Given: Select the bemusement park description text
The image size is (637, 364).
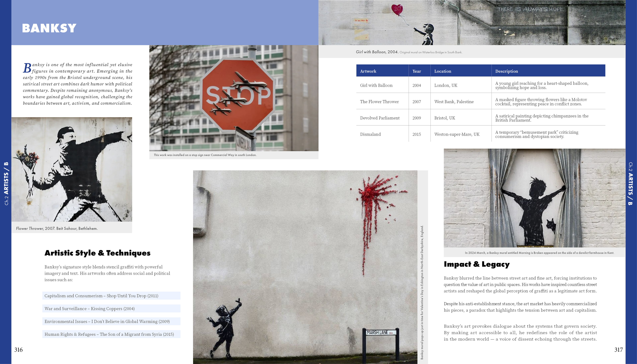Looking at the screenshot, I should pyautogui.click(x=537, y=134).
